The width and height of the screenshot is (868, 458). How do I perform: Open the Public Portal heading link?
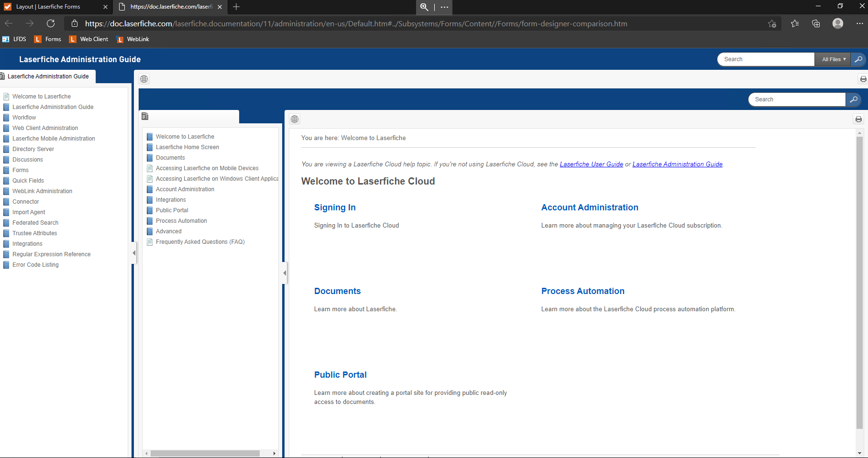pyautogui.click(x=341, y=375)
